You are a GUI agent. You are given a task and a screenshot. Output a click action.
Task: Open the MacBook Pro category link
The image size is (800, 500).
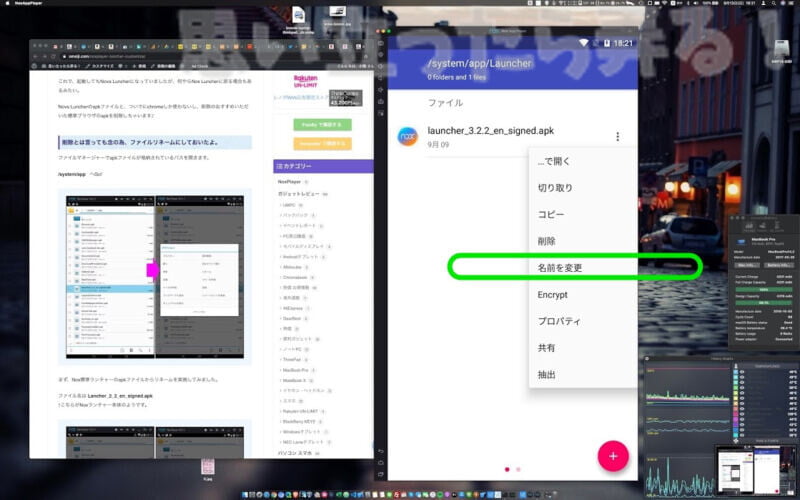tap(295, 370)
